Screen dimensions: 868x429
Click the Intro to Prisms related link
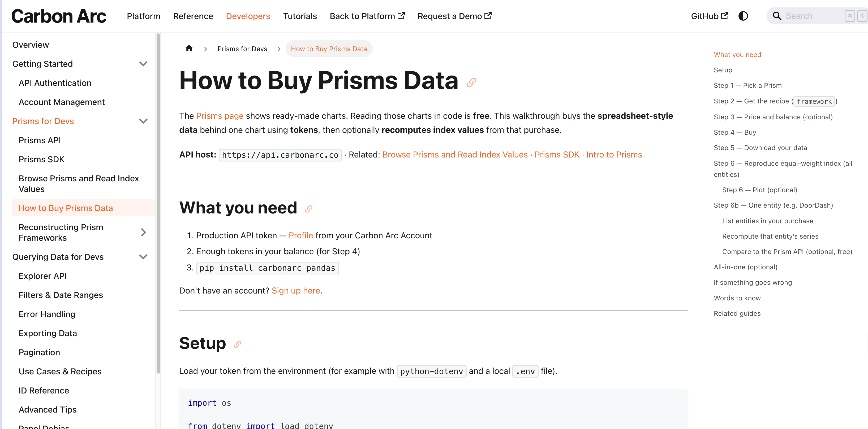pyautogui.click(x=614, y=154)
